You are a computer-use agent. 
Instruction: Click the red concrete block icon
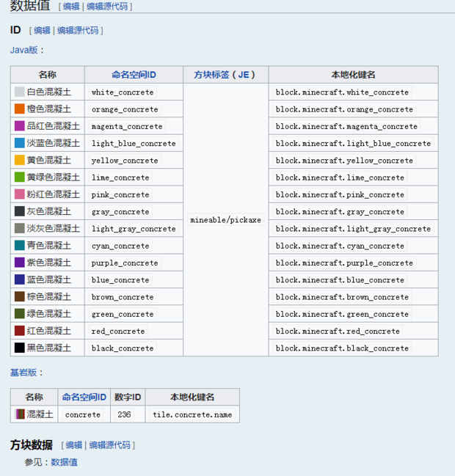[19, 331]
